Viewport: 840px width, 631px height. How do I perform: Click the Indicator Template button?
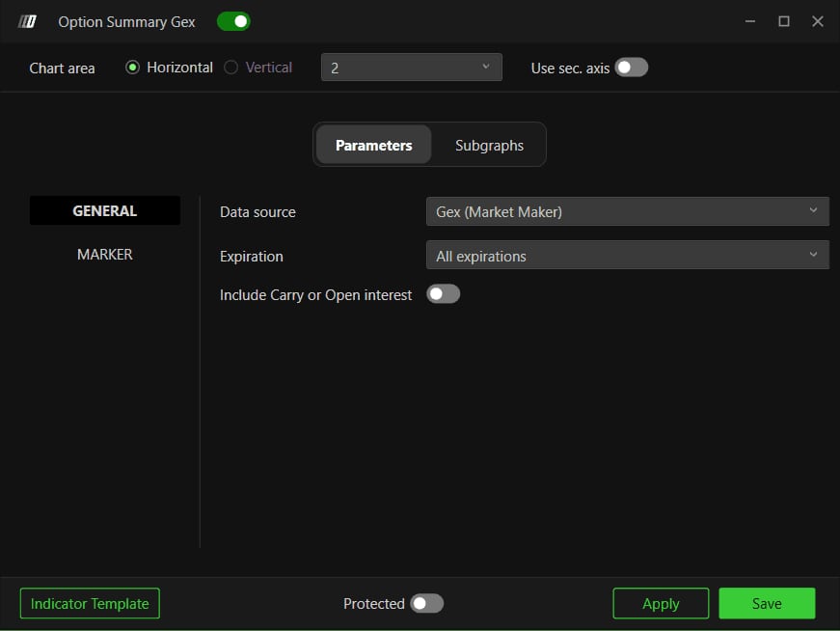pyautogui.click(x=90, y=603)
